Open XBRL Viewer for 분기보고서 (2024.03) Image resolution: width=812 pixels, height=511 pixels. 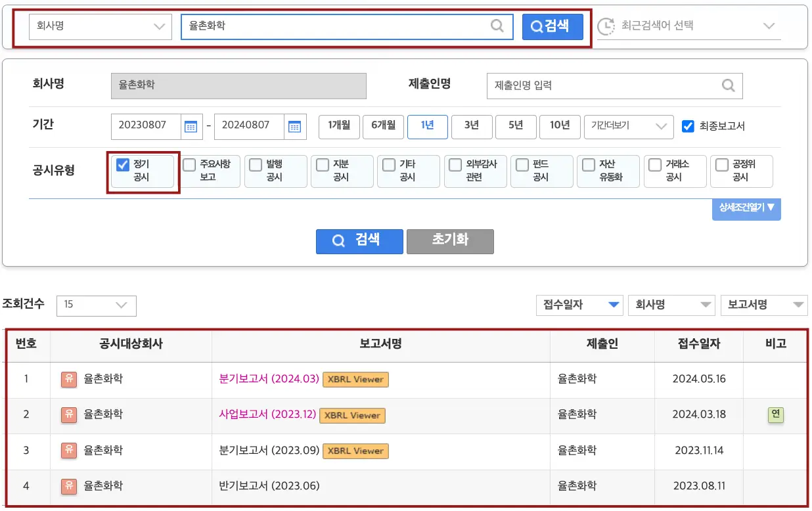point(355,379)
